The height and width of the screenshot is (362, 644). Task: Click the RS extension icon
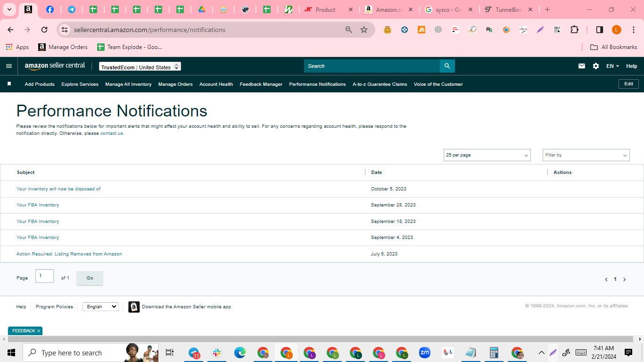[489, 30]
